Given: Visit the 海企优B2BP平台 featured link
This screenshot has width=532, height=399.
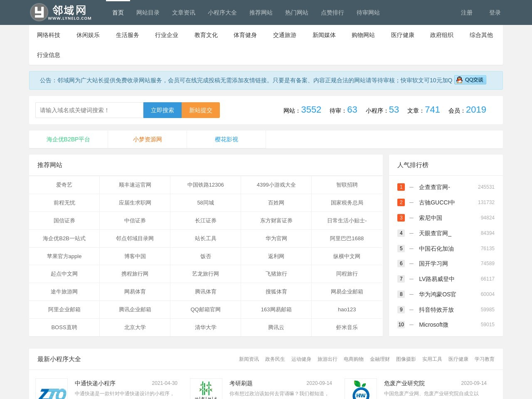Looking at the screenshot, I should tap(68, 139).
